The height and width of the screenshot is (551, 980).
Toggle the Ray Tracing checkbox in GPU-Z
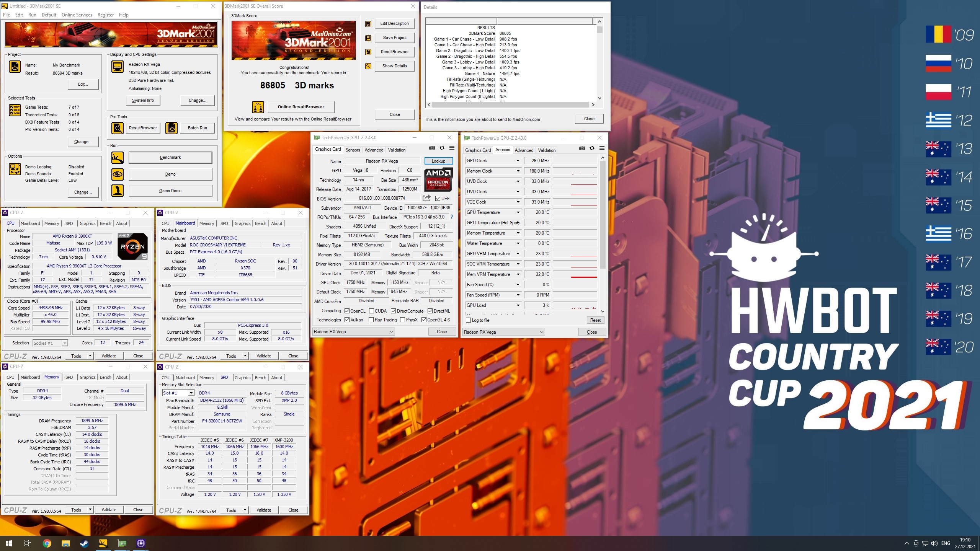point(371,320)
